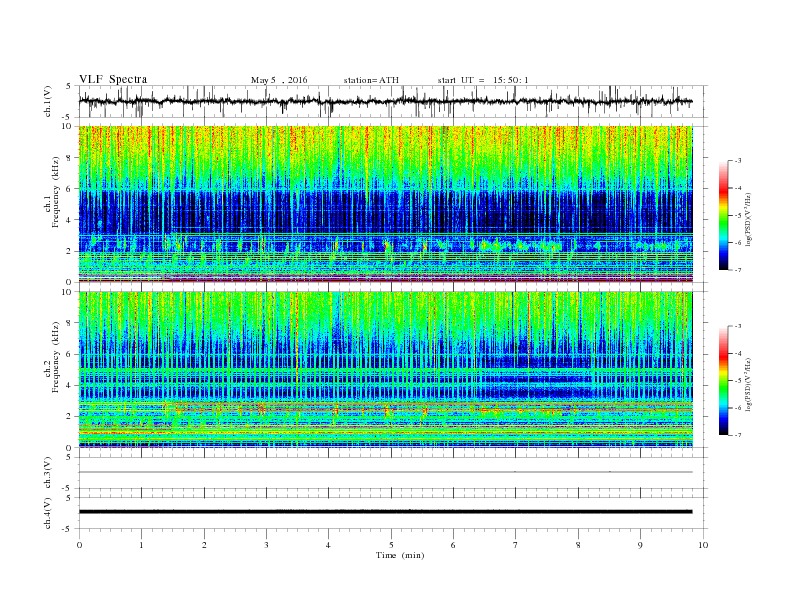
Task: Click tick label "10" on the Time axis
Action: (703, 545)
